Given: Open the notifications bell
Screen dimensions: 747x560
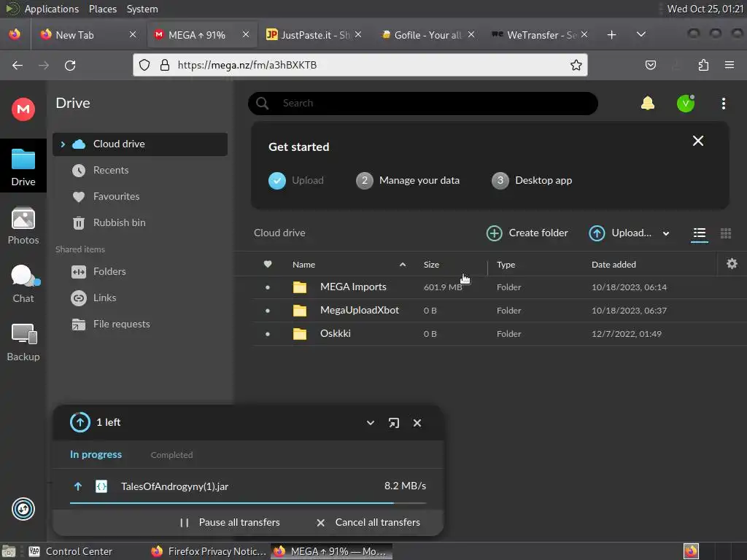Looking at the screenshot, I should tap(648, 103).
